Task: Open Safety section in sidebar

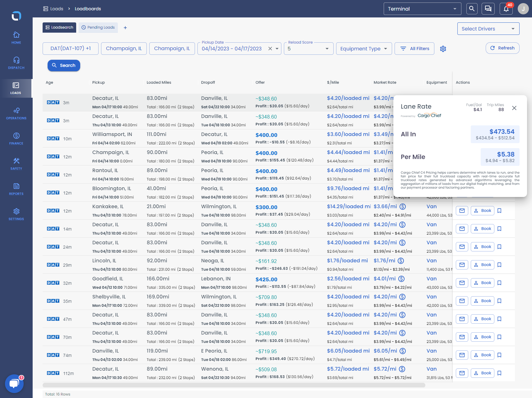Action: click(x=16, y=164)
